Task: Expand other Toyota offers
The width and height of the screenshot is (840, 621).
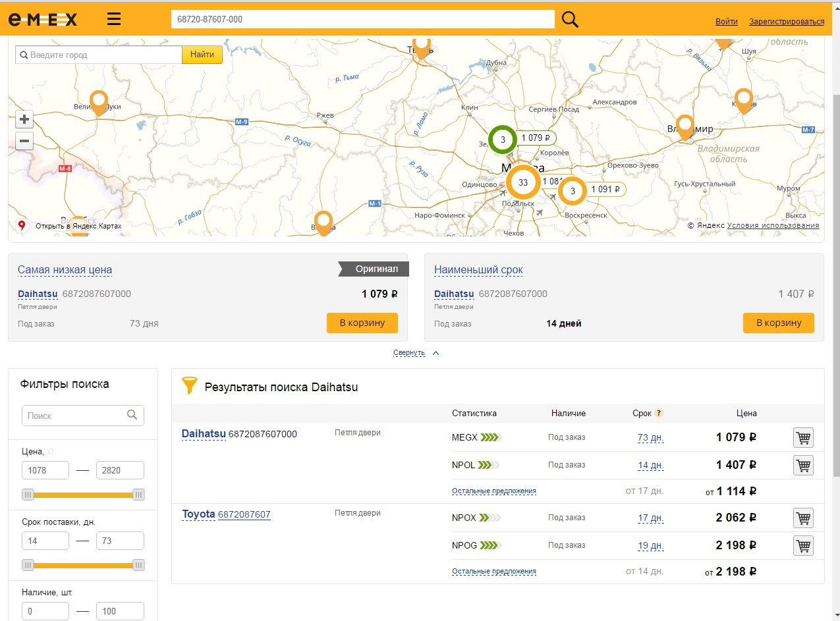Action: coord(494,572)
